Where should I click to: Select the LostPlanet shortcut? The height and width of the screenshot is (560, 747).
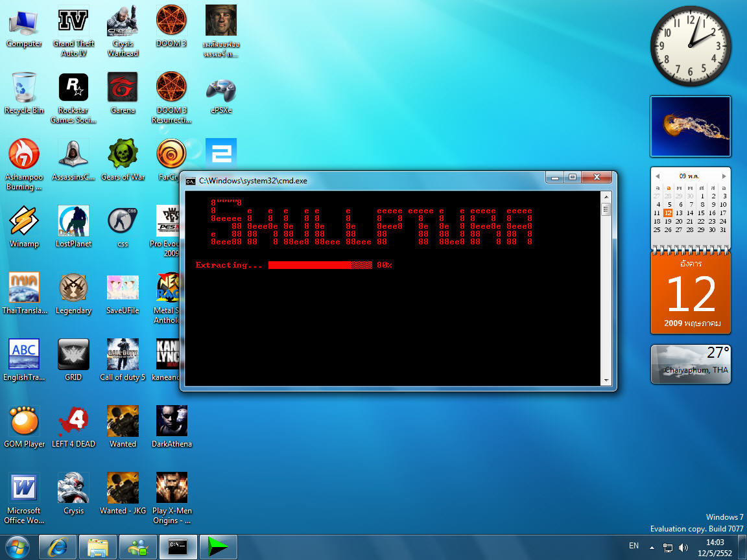[x=73, y=227]
